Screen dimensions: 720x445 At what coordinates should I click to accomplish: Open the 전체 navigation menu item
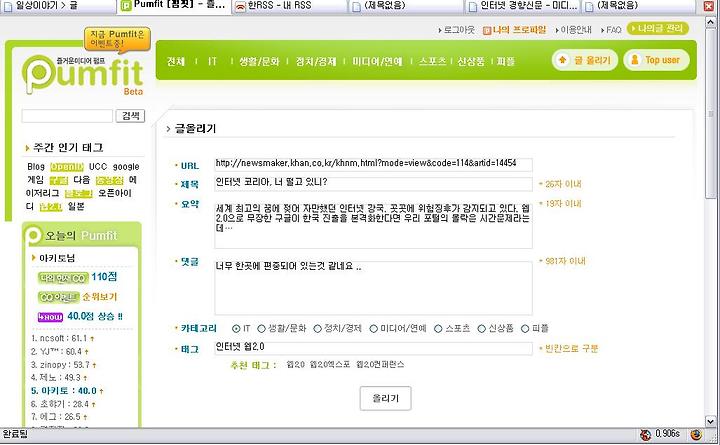pyautogui.click(x=176, y=61)
